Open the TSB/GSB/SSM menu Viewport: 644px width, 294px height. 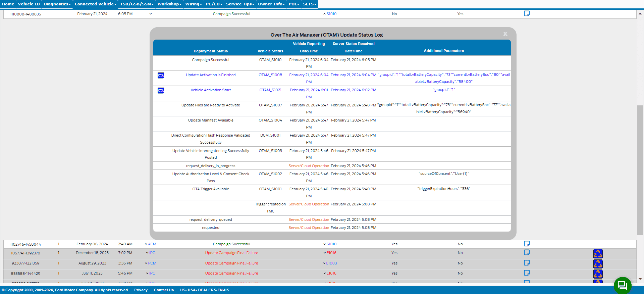tap(137, 4)
